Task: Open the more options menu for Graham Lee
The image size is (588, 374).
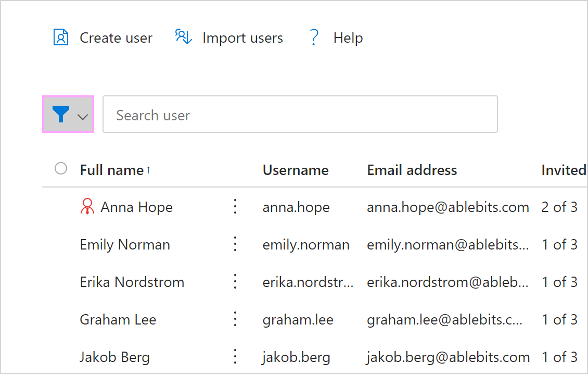Action: click(235, 319)
